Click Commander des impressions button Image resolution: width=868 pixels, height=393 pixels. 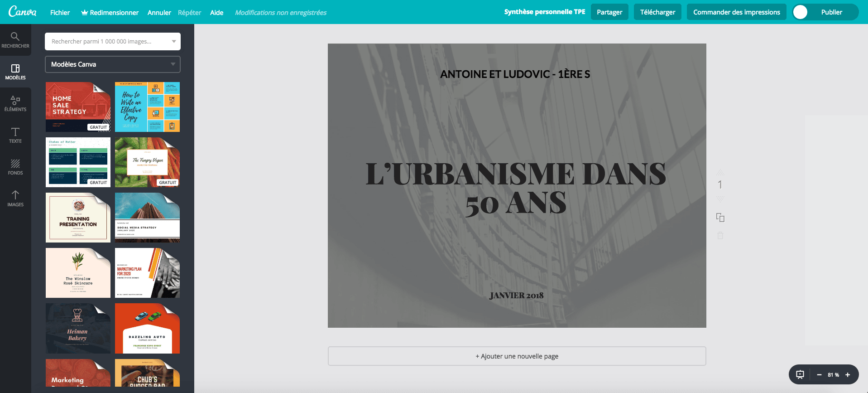pyautogui.click(x=737, y=12)
